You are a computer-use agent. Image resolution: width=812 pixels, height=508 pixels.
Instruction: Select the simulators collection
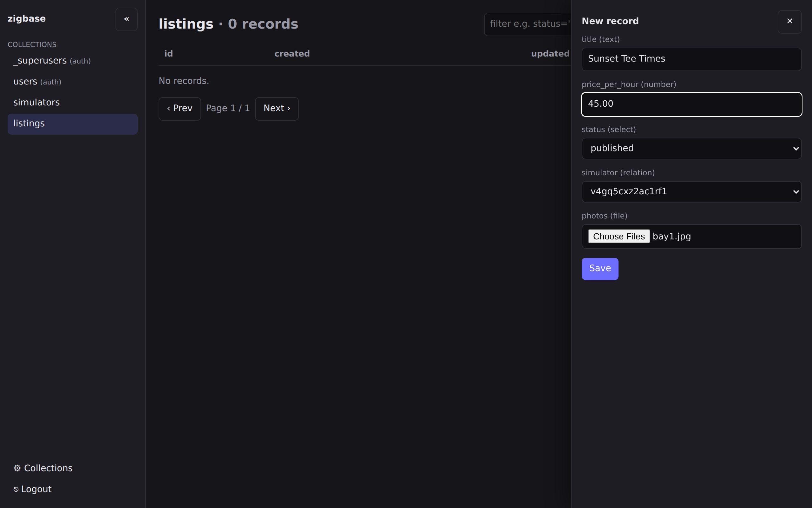click(72, 103)
